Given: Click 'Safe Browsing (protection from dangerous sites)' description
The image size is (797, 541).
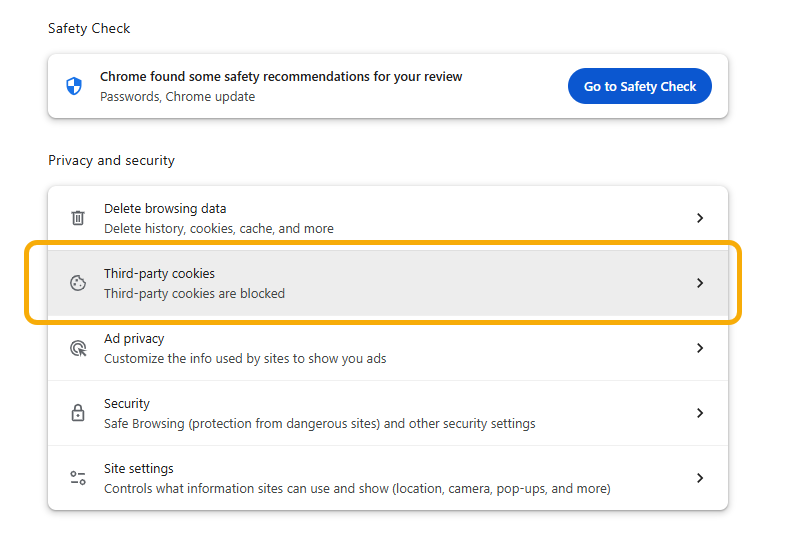Looking at the screenshot, I should point(320,424).
